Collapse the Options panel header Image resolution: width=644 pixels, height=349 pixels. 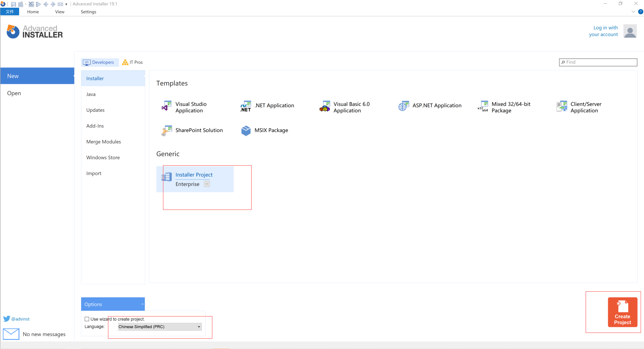click(x=113, y=304)
